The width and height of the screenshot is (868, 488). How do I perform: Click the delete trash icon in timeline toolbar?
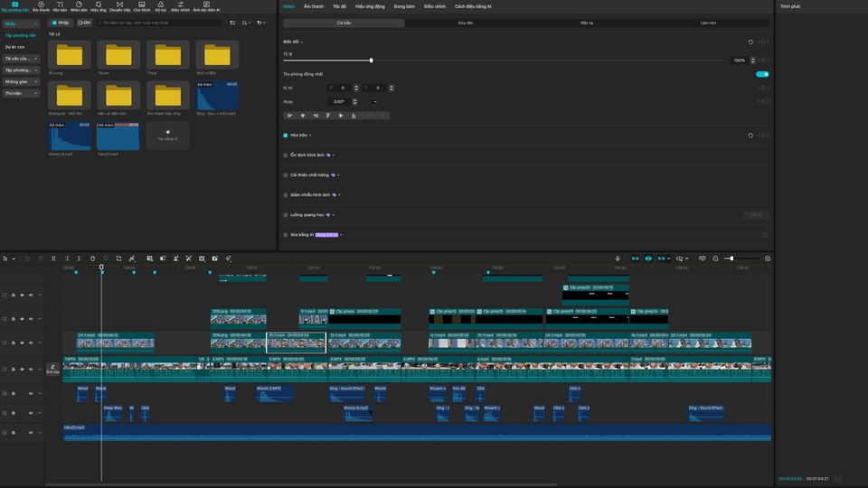(x=92, y=258)
